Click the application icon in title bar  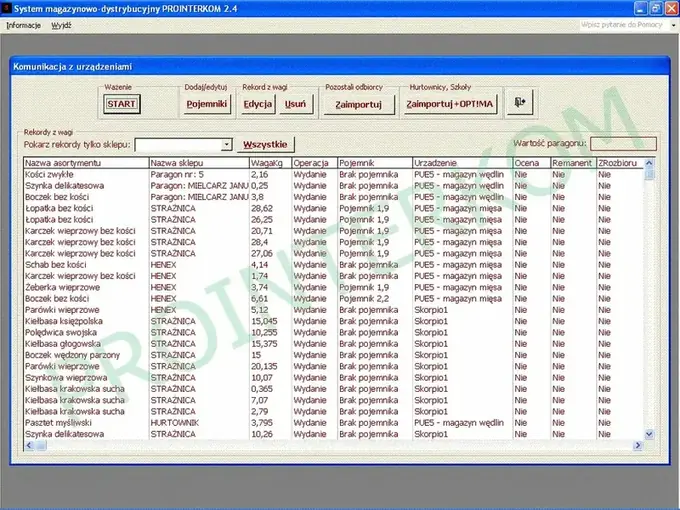pos(6,8)
